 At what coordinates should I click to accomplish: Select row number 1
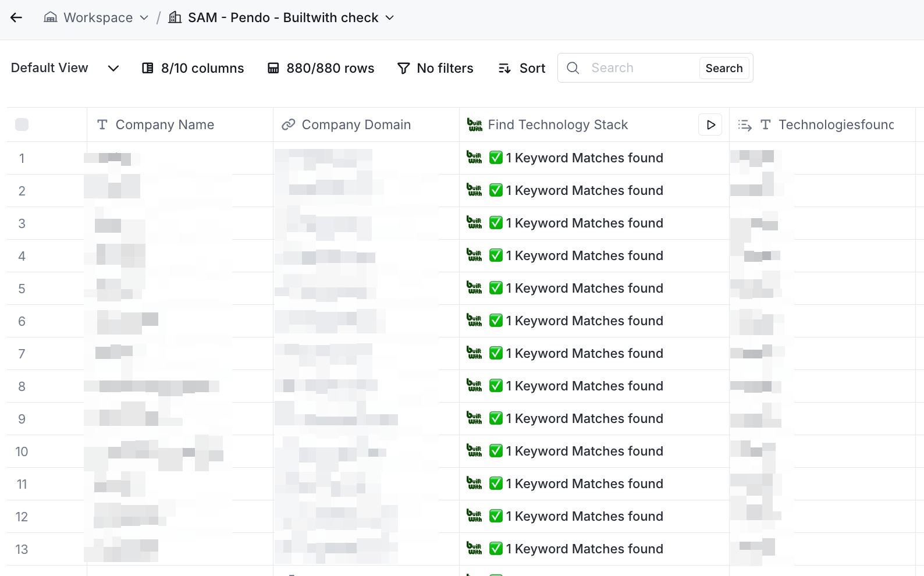(22, 158)
